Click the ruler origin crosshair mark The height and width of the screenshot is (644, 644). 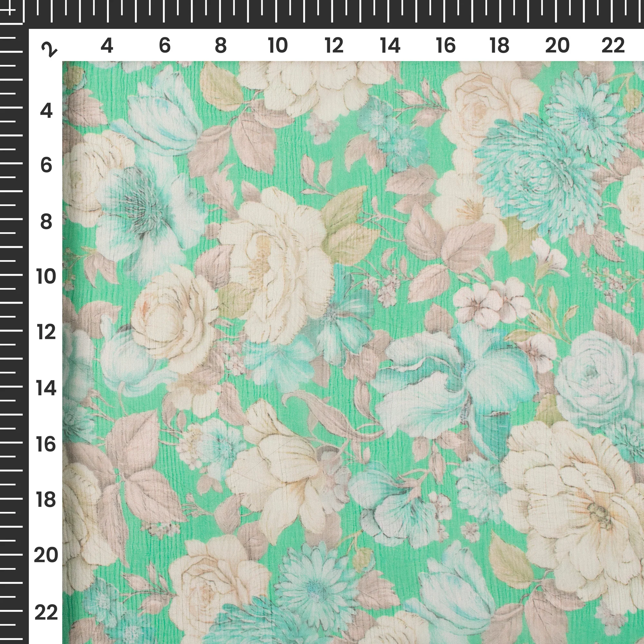point(10,10)
